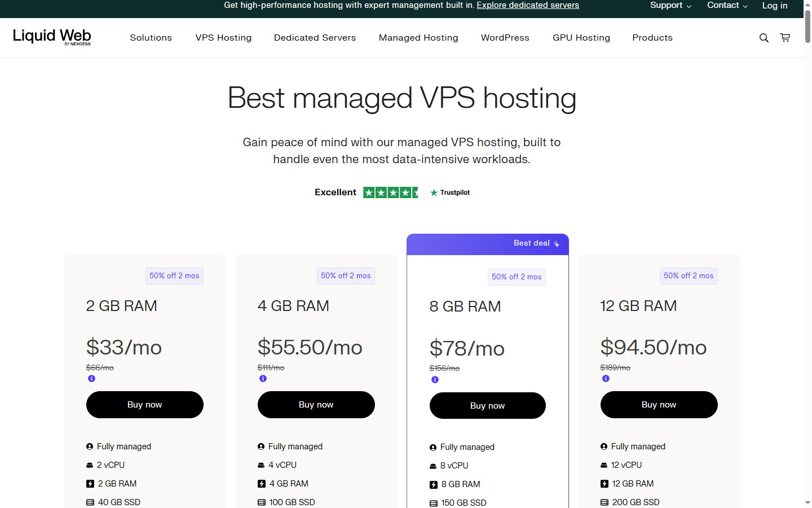
Task: Open the VPS Hosting menu
Action: click(x=223, y=38)
